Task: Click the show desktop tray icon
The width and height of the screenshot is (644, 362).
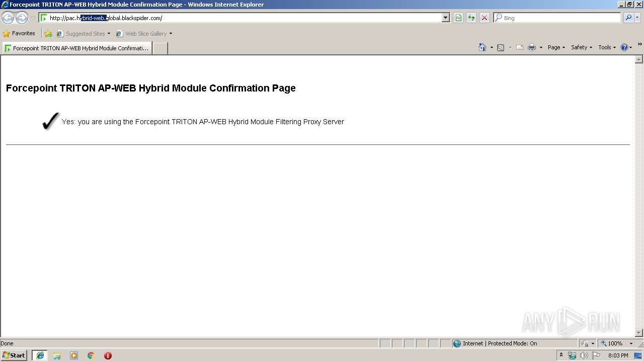Action: point(638,355)
